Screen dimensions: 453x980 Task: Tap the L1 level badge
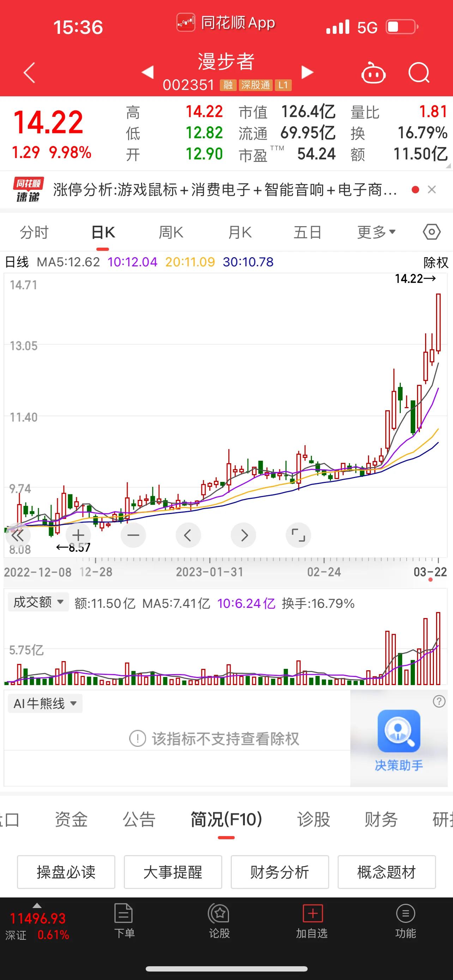283,85
